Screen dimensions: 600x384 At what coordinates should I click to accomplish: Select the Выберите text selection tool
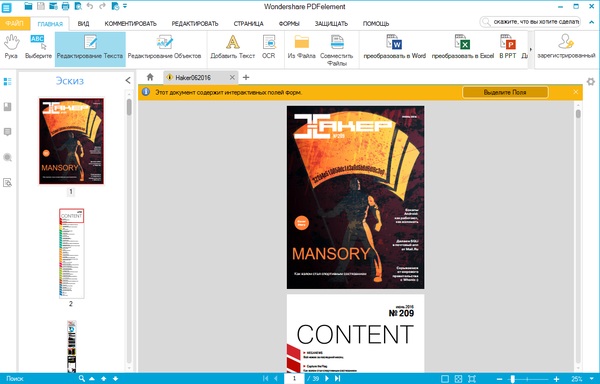click(x=38, y=47)
